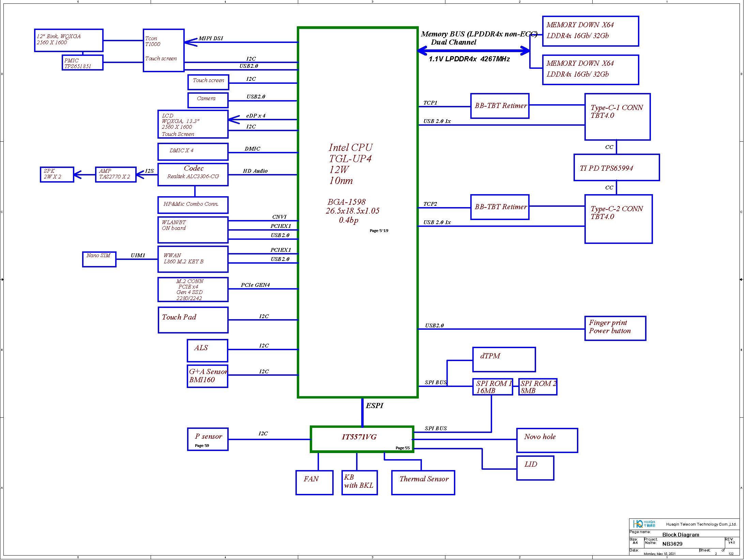Click the SPI ROM 2 8MB block
The height and width of the screenshot is (560, 747).
(537, 387)
